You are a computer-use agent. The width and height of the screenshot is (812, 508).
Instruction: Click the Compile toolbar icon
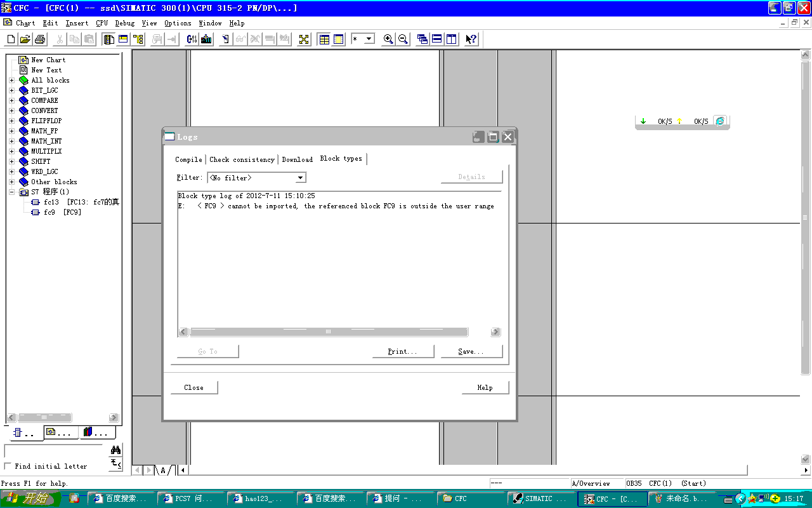192,39
